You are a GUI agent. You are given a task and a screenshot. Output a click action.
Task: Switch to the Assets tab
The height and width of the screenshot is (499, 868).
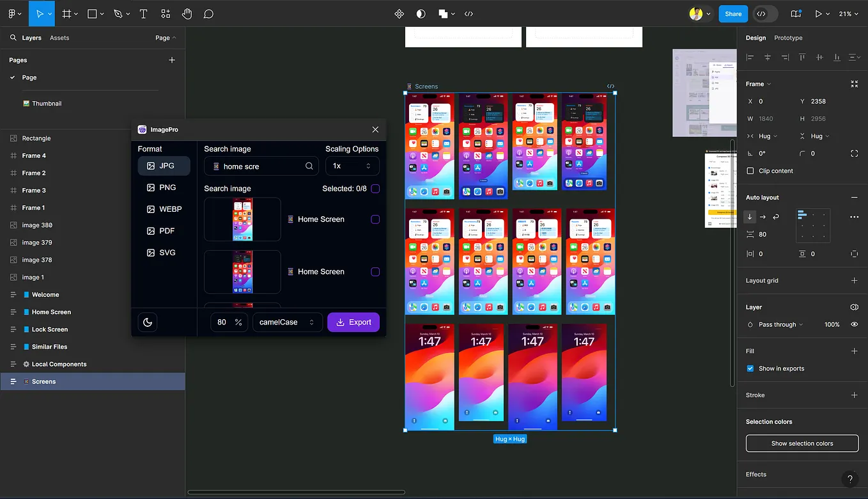pos(59,38)
